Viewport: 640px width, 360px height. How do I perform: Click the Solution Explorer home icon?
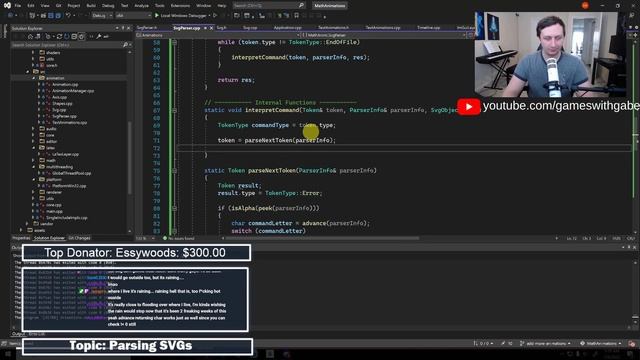coord(31,36)
